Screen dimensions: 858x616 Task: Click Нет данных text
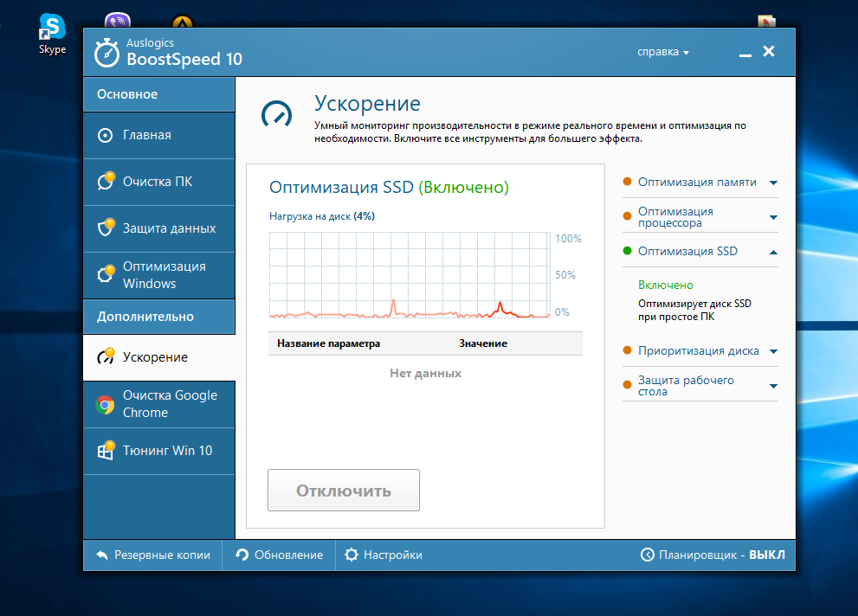tap(425, 373)
